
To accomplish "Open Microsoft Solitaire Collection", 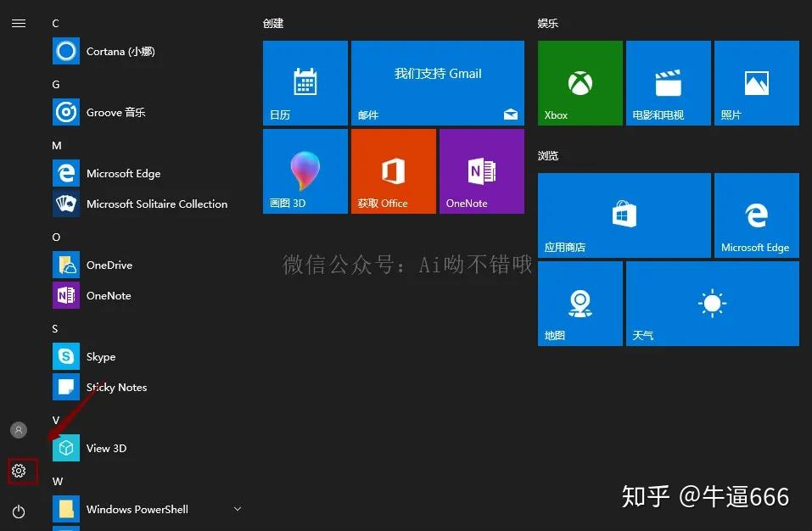I will tap(157, 204).
